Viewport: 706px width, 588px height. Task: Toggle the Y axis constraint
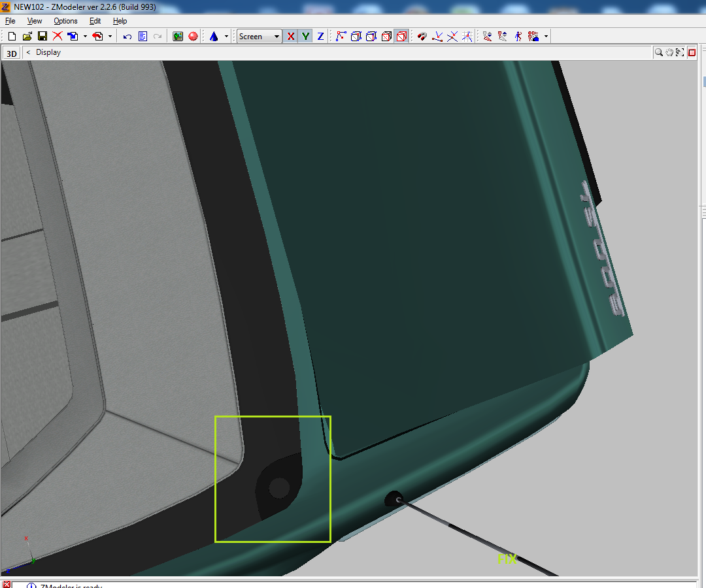[x=305, y=37]
